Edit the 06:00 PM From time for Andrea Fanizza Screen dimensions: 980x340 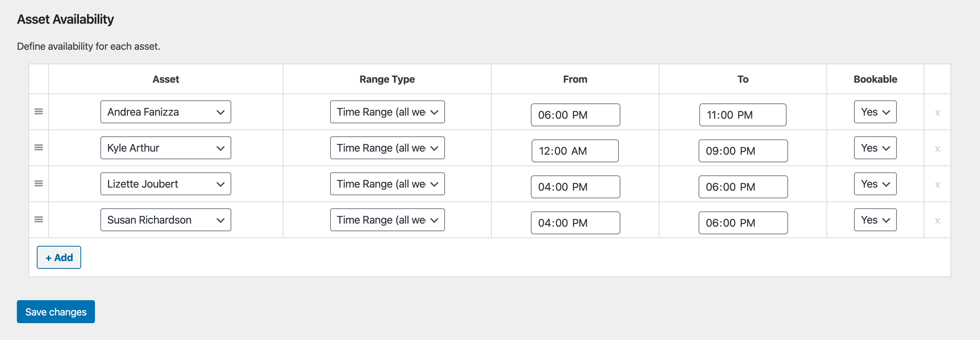575,115
